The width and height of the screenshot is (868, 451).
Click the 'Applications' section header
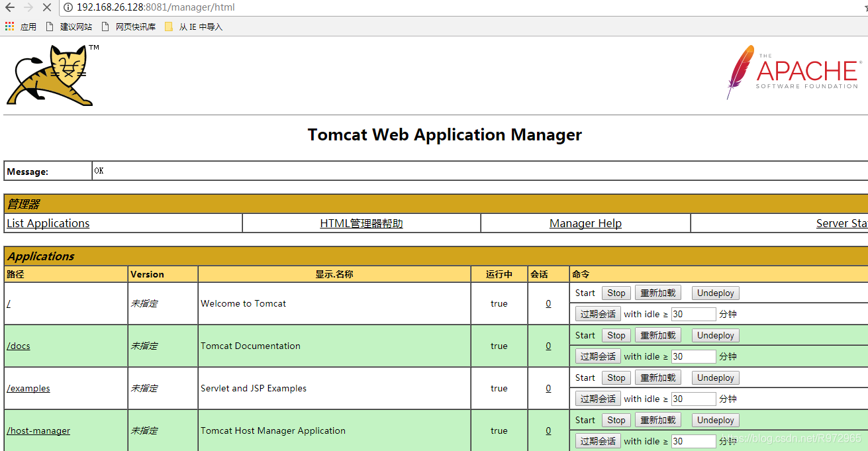click(41, 256)
